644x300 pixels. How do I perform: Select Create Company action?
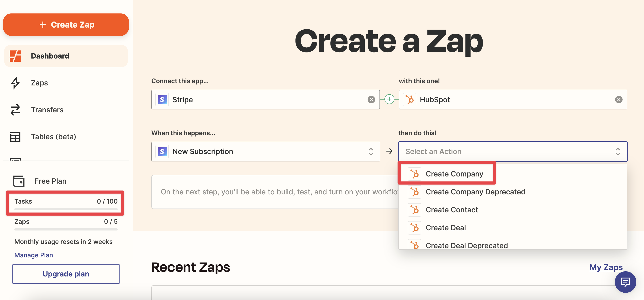513,174
